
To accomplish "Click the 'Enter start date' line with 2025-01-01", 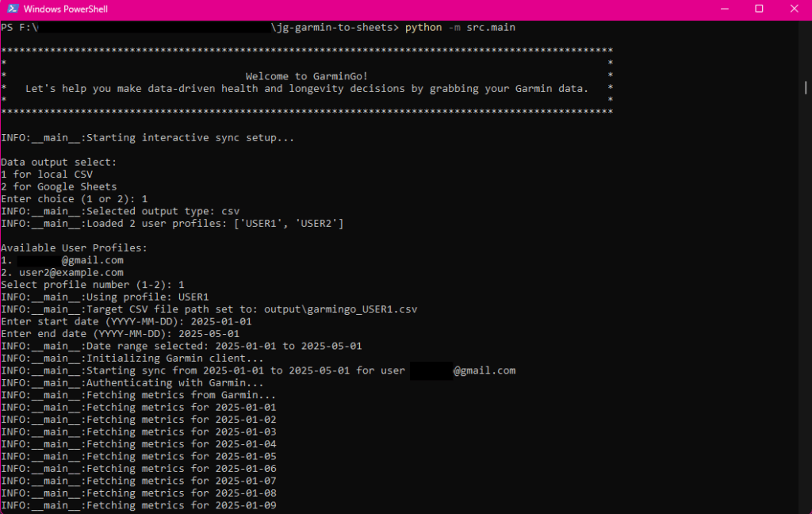I will coord(126,322).
